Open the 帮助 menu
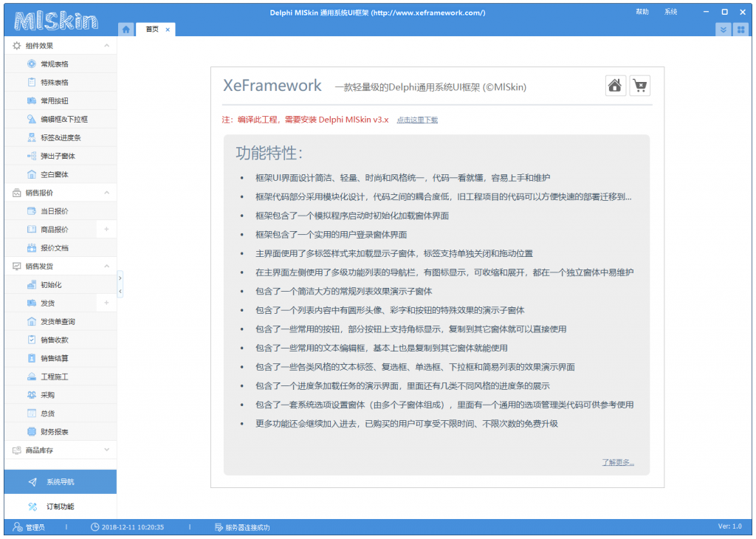Image resolution: width=756 pixels, height=539 pixels. point(642,12)
